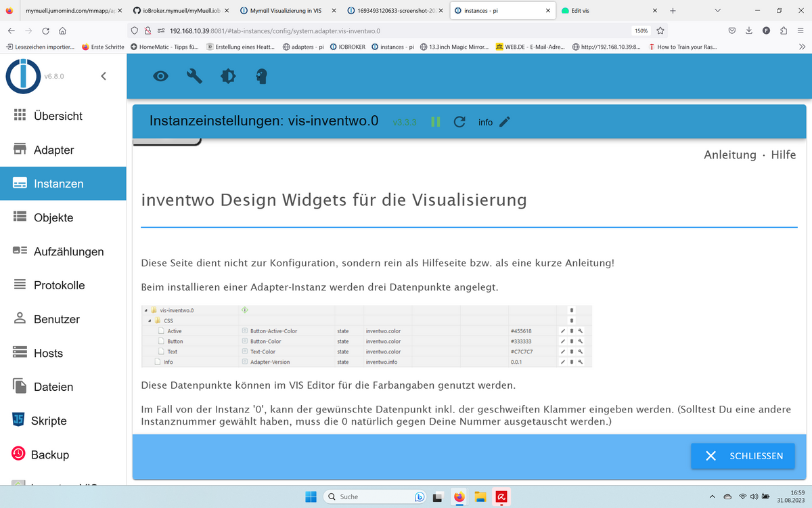Click the ioBroker logo
This screenshot has height=508, width=812.
[x=23, y=76]
